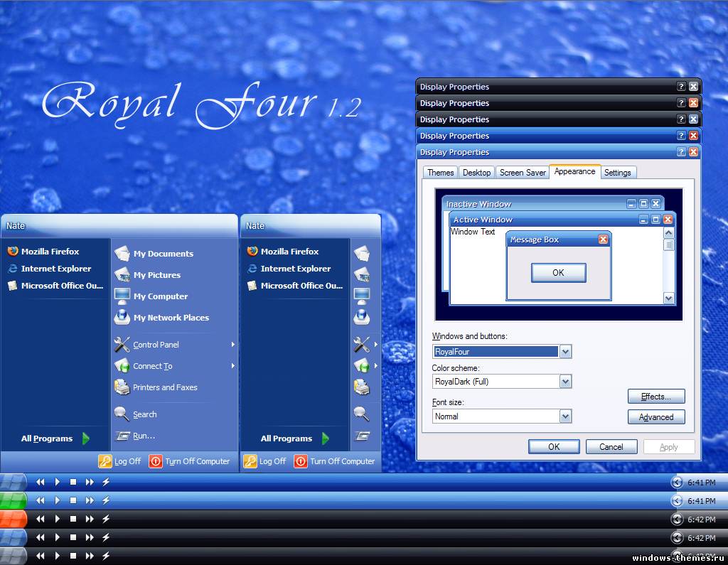Click the 6:42 PM clock on the red-start taskbar

[x=702, y=520]
